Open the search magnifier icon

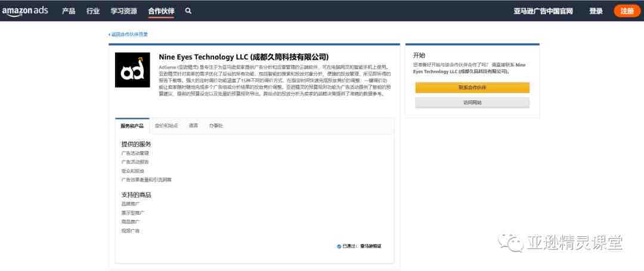[188, 11]
